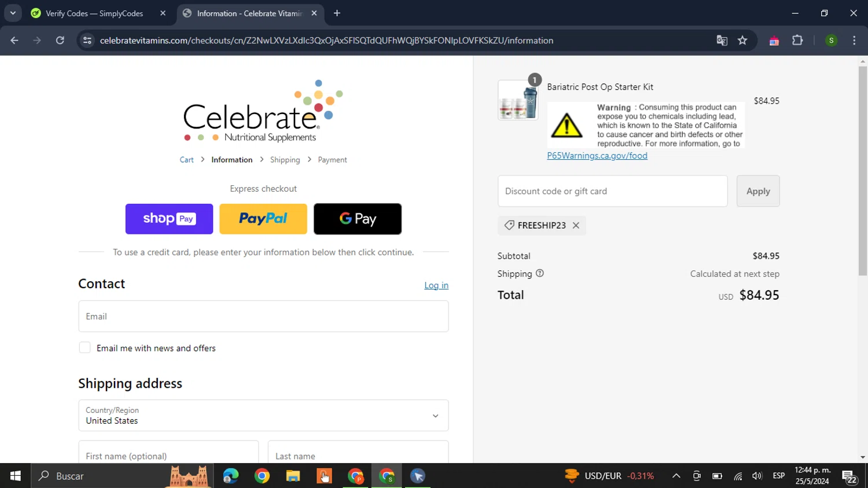The image size is (868, 488).
Task: Click the $84.95 total amount
Action: pos(759,295)
